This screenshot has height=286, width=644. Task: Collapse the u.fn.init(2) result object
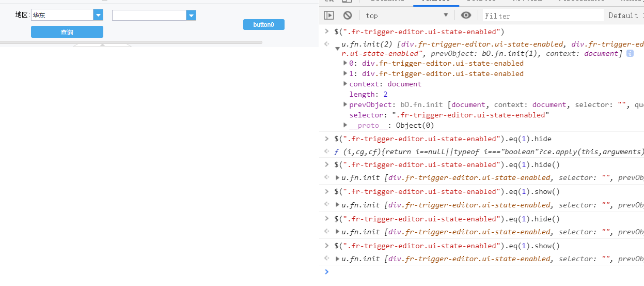(x=338, y=48)
